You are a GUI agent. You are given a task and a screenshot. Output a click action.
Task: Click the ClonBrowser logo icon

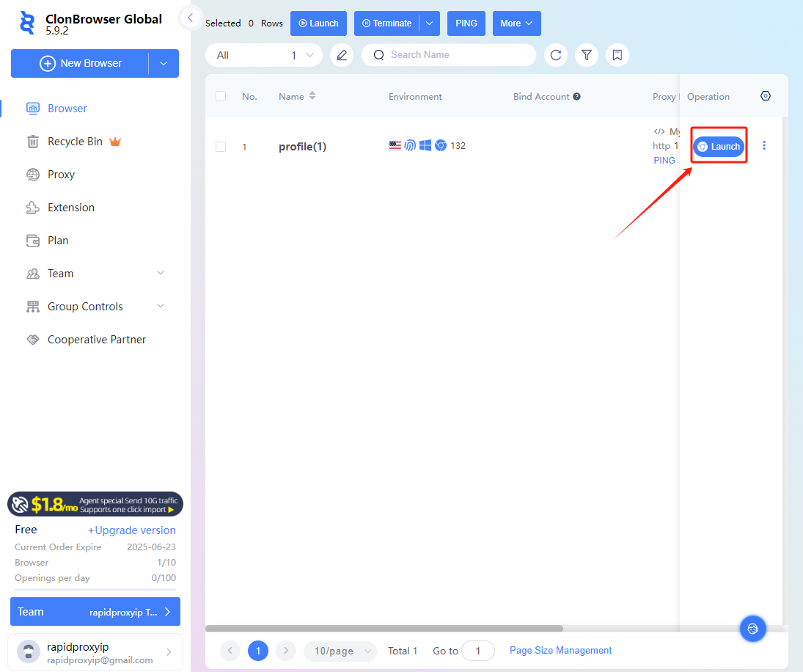click(26, 23)
